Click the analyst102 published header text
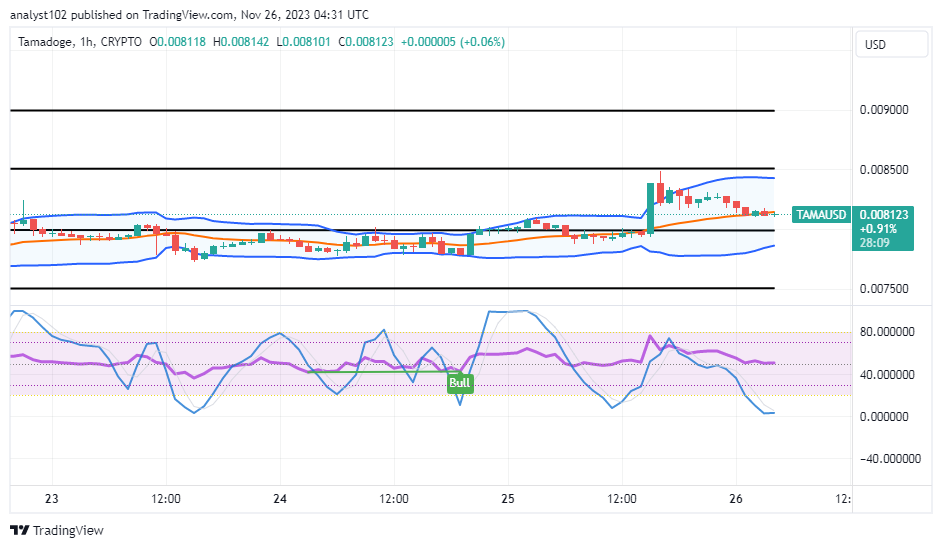The image size is (942, 548). pos(189,14)
